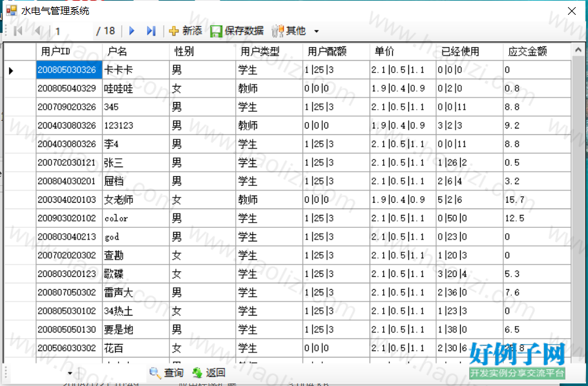The height and width of the screenshot is (386, 588).
Task: Select amount cell 9.2
Action: pyautogui.click(x=537, y=125)
